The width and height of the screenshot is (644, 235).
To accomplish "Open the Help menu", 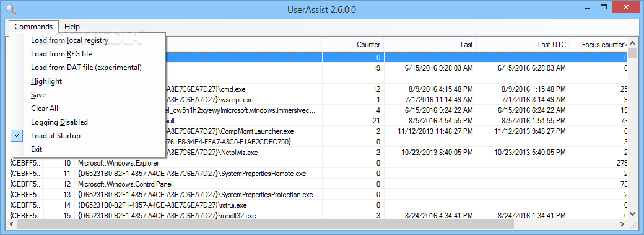I will (72, 26).
